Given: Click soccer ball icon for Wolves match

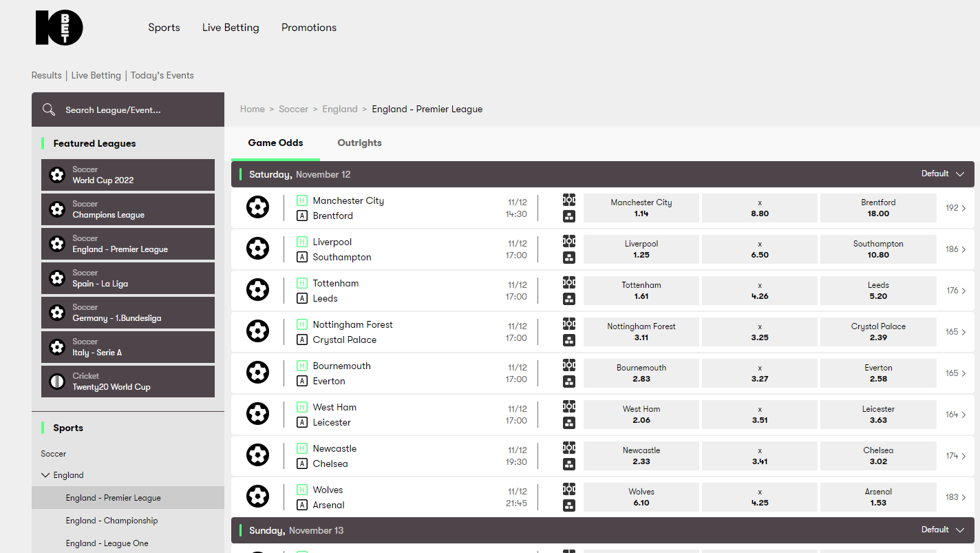Looking at the screenshot, I should tap(258, 497).
